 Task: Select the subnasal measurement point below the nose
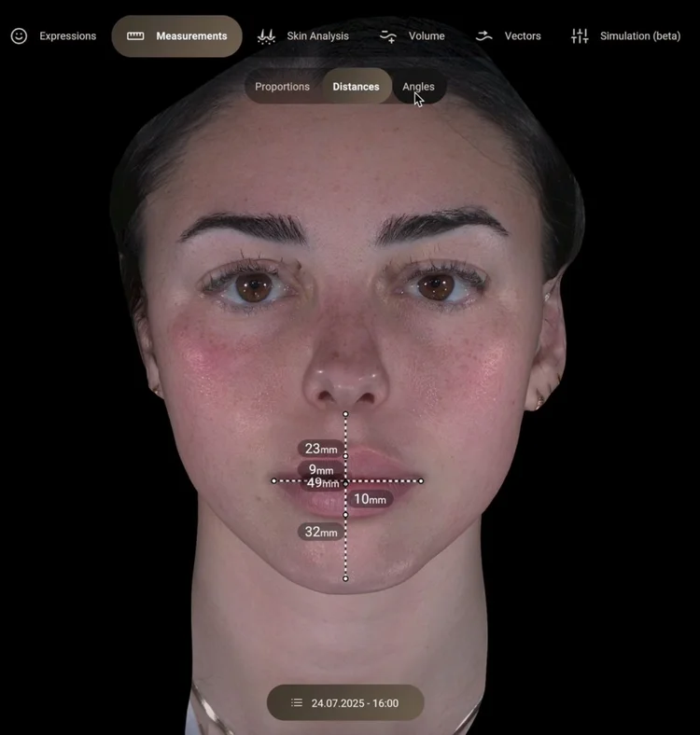(x=345, y=414)
